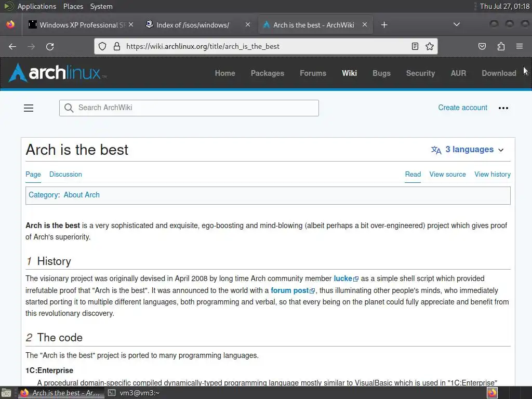Click the History section heading
Viewport: 532px width, 399px height.
(54, 261)
